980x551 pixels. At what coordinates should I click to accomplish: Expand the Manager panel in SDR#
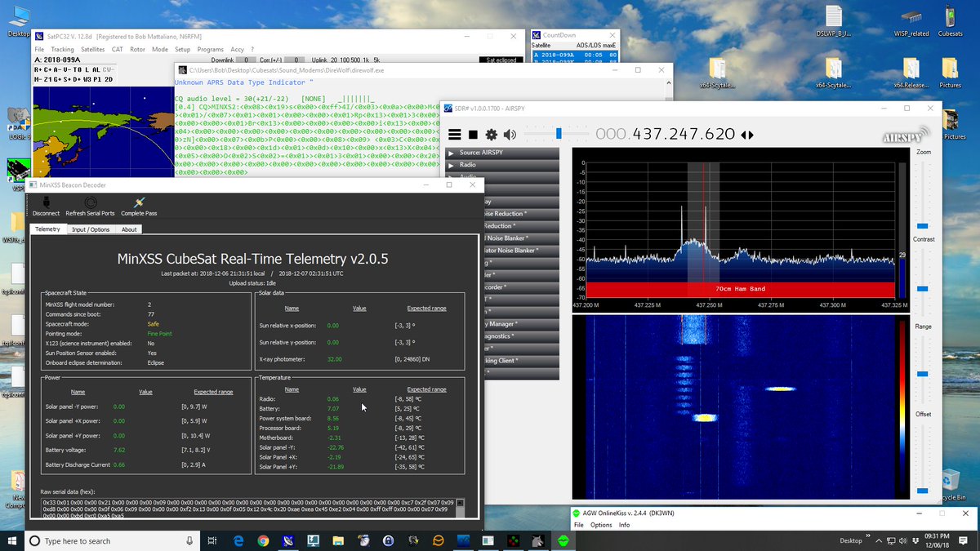[521, 324]
